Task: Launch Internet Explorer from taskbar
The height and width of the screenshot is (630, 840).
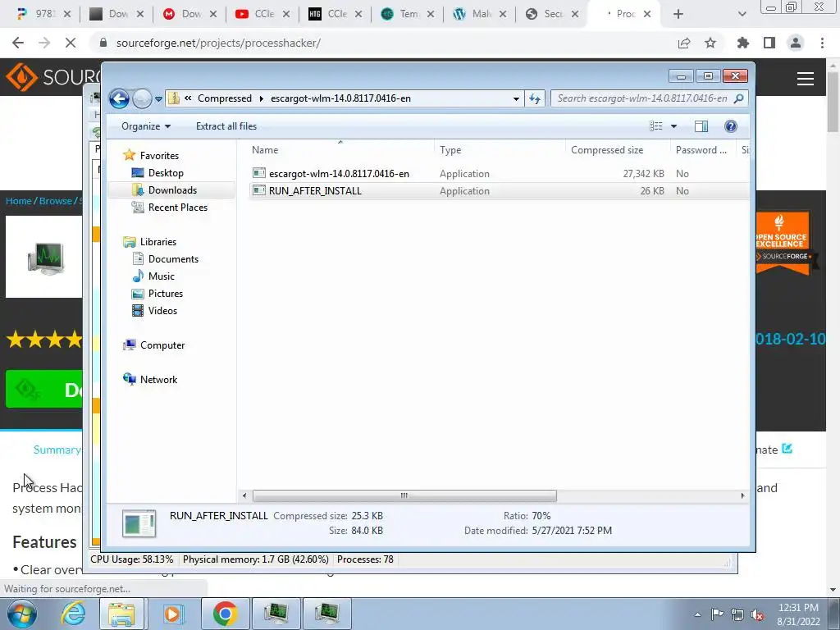Action: 72,614
